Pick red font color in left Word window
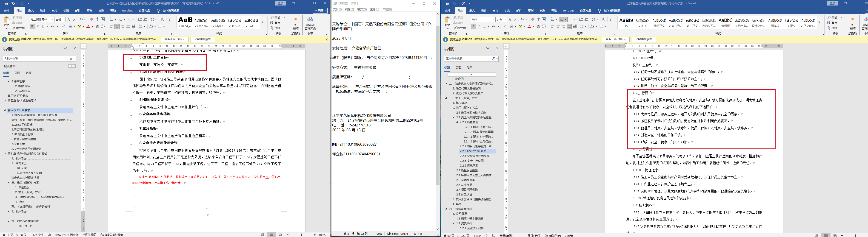The height and width of the screenshot is (237, 868). (x=88, y=26)
